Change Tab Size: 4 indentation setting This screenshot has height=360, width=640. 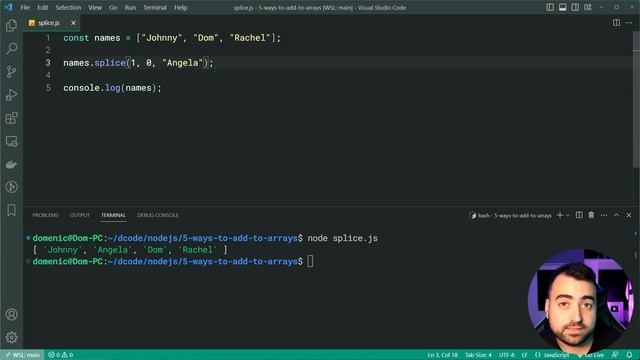click(x=478, y=355)
